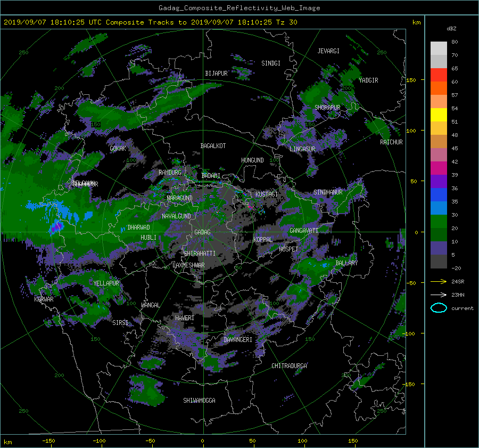Click the YELLAPUR city label
The height and width of the screenshot is (448, 479).
click(106, 283)
